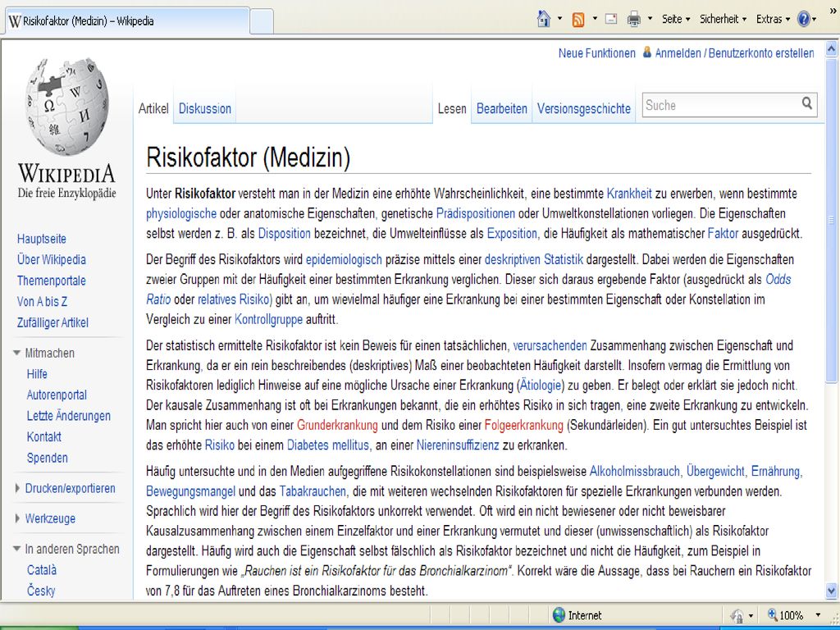Open Letzte Änderungen link

point(69,416)
